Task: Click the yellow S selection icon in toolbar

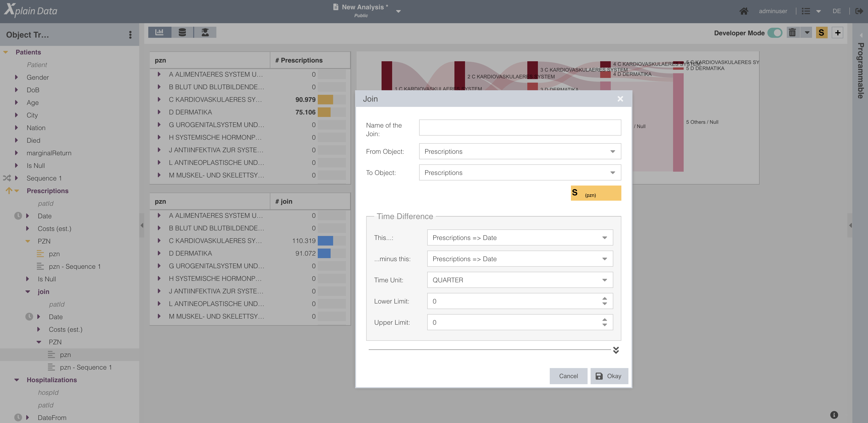Action: click(822, 33)
